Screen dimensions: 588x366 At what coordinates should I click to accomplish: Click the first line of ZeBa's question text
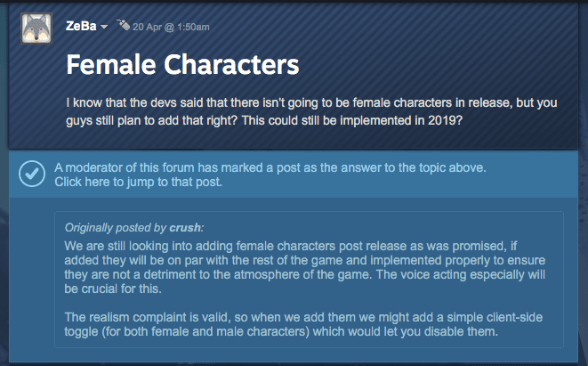[311, 103]
